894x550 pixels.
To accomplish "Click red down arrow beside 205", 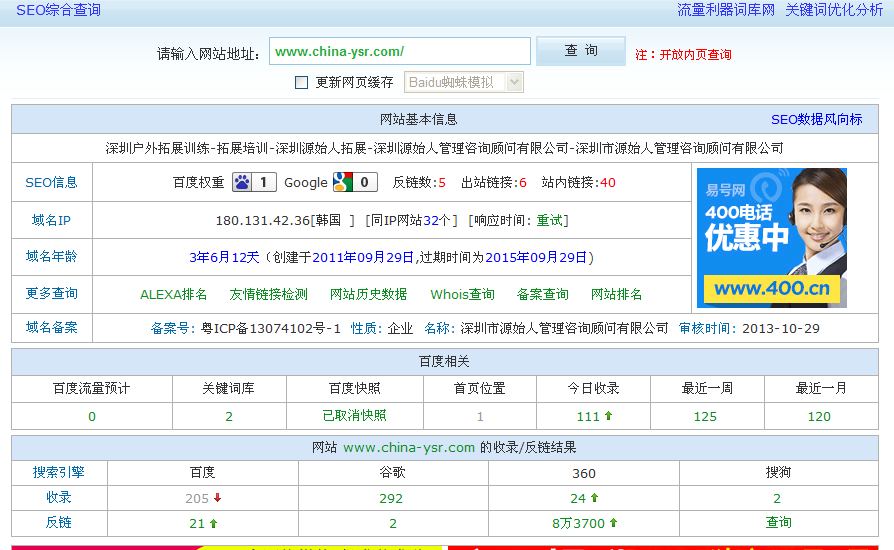I will 217,498.
